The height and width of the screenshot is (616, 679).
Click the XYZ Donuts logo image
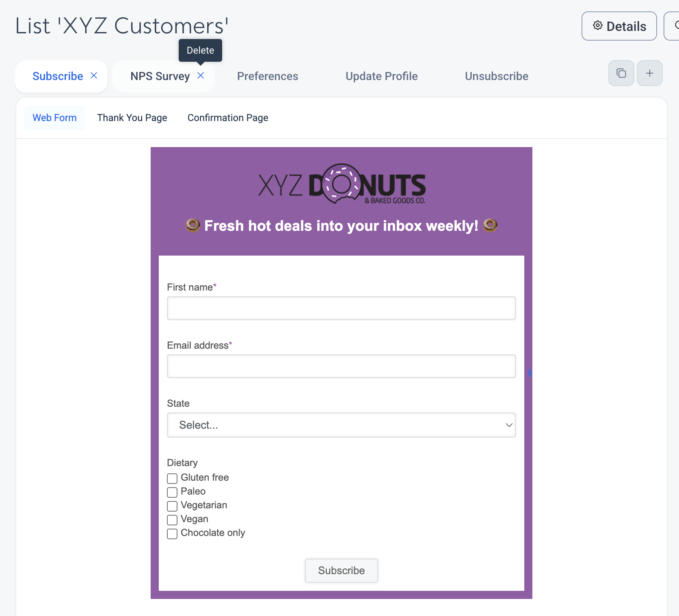tap(342, 184)
